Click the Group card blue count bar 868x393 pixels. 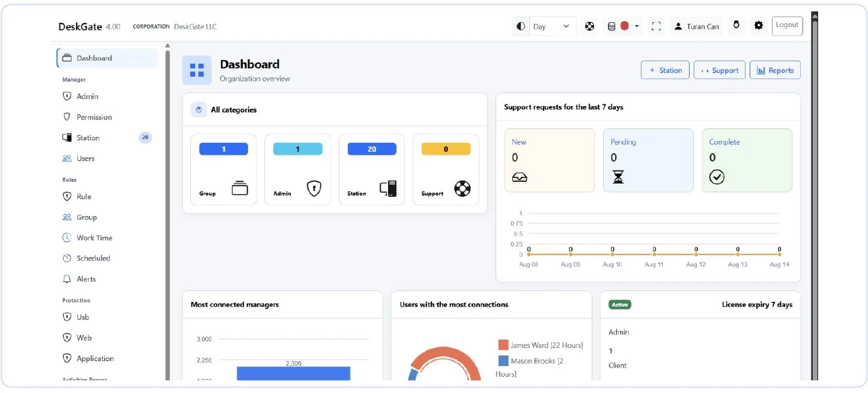(223, 149)
